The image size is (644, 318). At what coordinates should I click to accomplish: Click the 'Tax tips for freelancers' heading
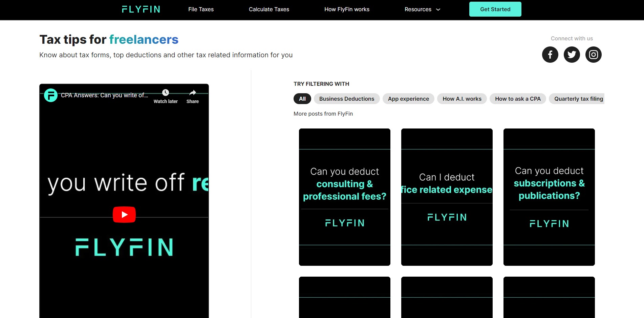(109, 40)
